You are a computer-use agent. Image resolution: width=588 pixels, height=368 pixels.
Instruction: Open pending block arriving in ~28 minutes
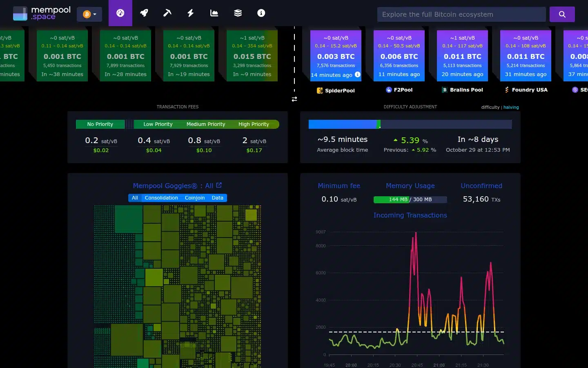[125, 56]
